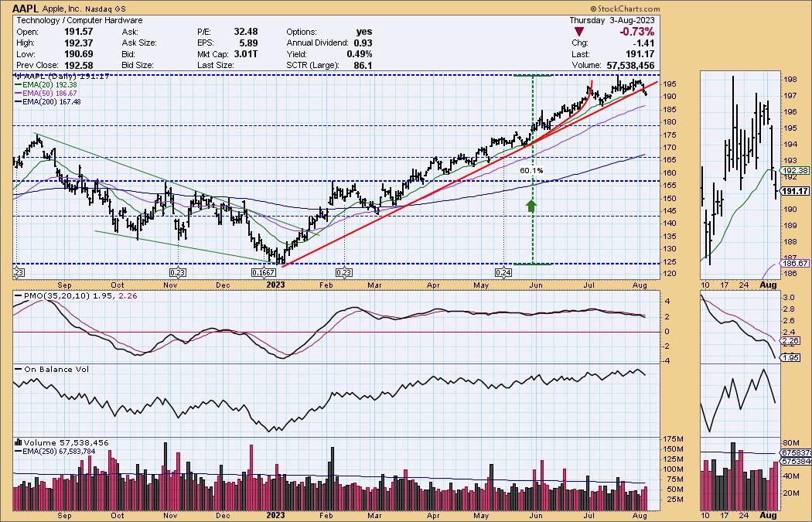812x522 pixels.
Task: Click the High value 192.37
Action: [x=79, y=43]
